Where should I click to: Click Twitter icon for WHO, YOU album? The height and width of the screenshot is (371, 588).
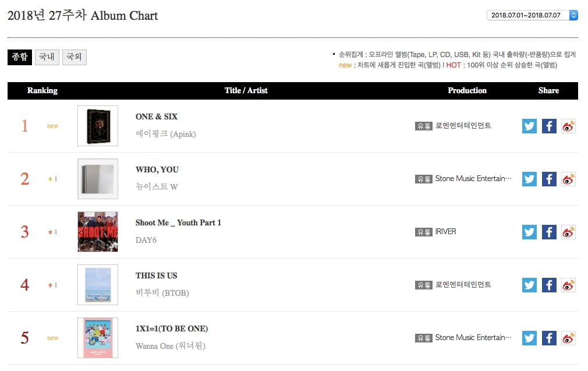pos(529,179)
